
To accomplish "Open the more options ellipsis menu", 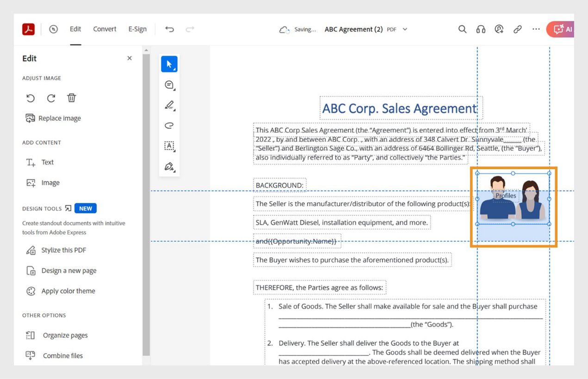I will (536, 29).
